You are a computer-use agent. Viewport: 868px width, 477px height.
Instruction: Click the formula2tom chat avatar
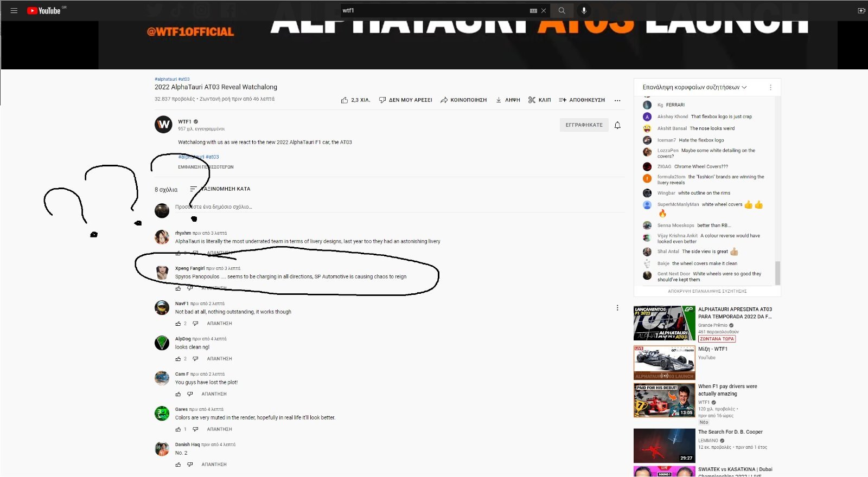click(x=647, y=178)
